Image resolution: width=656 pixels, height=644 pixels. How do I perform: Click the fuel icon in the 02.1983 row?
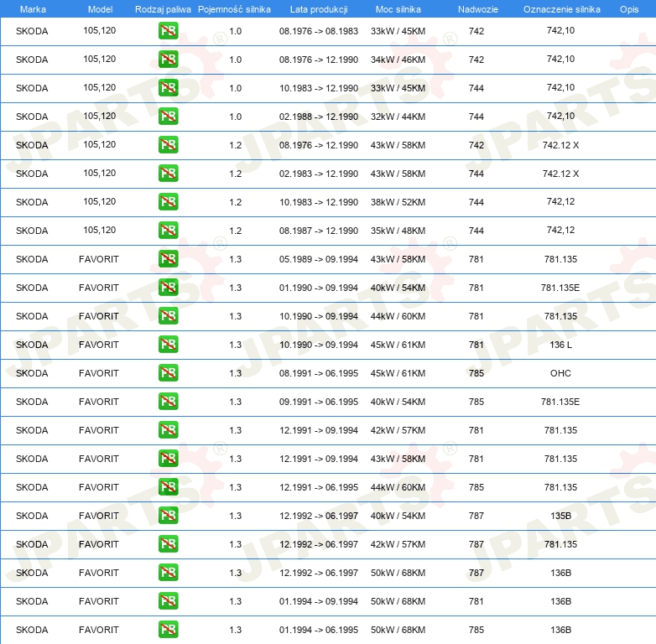tap(168, 173)
